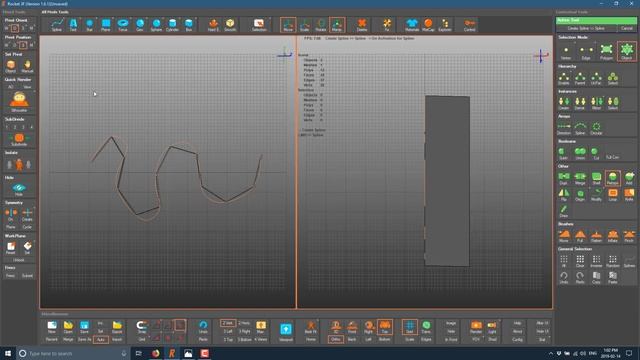The height and width of the screenshot is (360, 640).
Task: Click the Hierarchy Parent icon
Action: (580, 78)
